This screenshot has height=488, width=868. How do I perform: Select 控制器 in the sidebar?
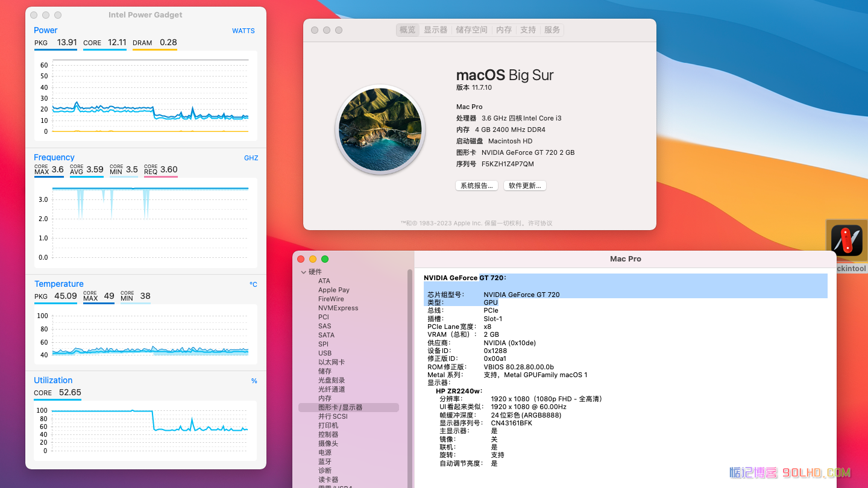point(329,434)
